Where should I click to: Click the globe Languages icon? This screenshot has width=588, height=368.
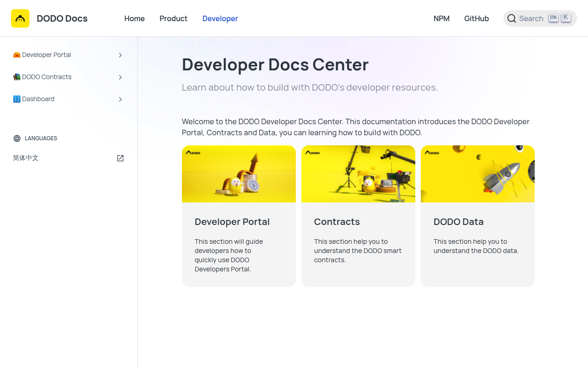[x=17, y=138]
